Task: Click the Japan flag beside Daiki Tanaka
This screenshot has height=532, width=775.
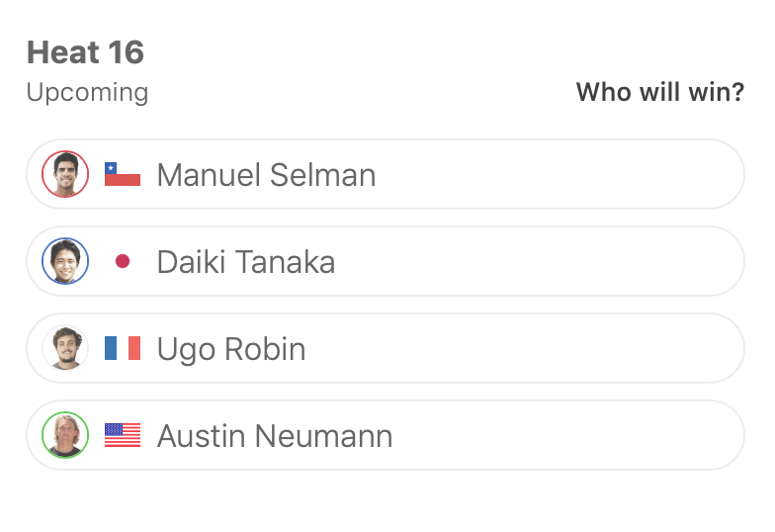Action: (123, 262)
